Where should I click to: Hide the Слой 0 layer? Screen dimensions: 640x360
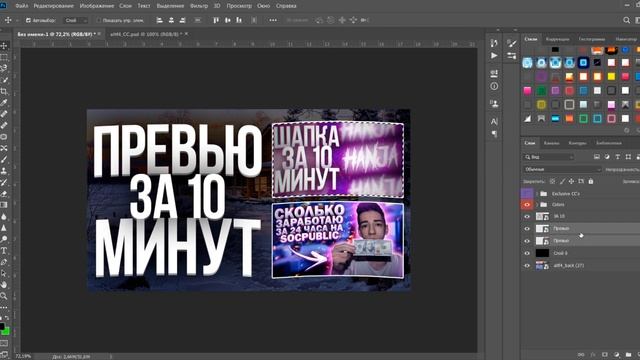point(527,253)
